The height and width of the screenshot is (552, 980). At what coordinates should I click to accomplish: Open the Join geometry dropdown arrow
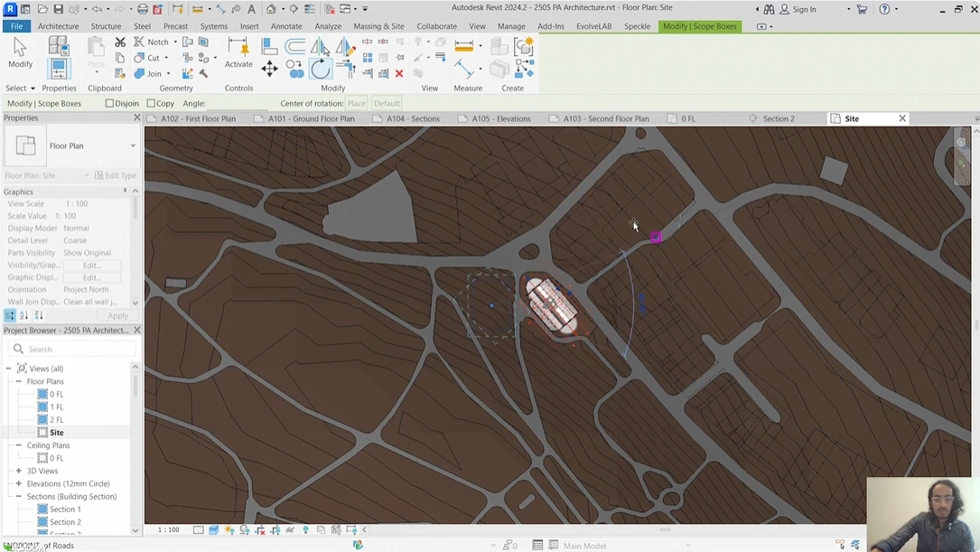tap(168, 74)
